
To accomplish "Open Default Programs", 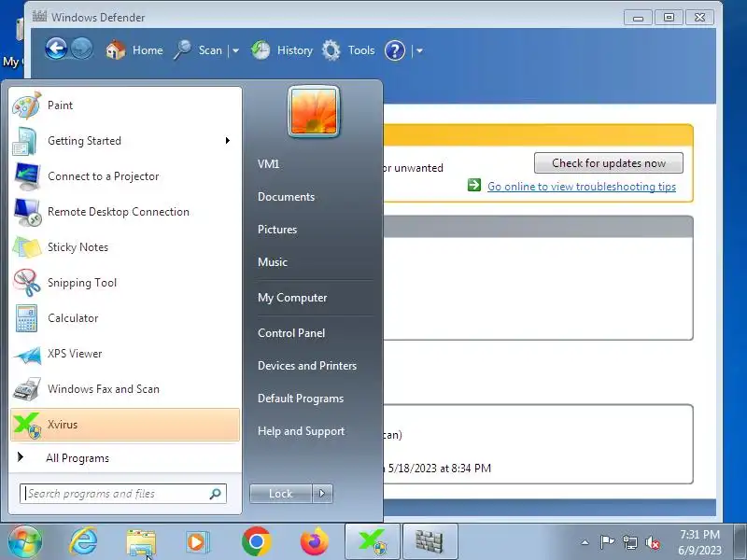I will 300,399.
